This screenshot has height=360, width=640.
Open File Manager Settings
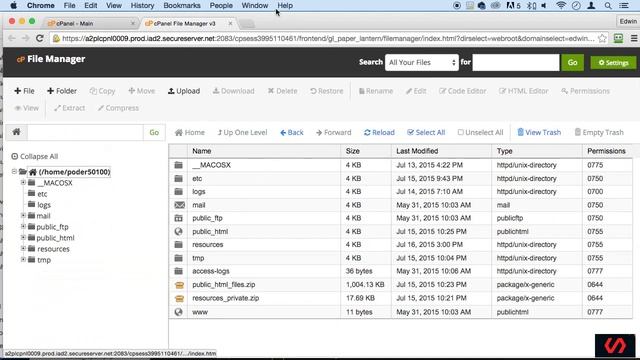point(613,62)
